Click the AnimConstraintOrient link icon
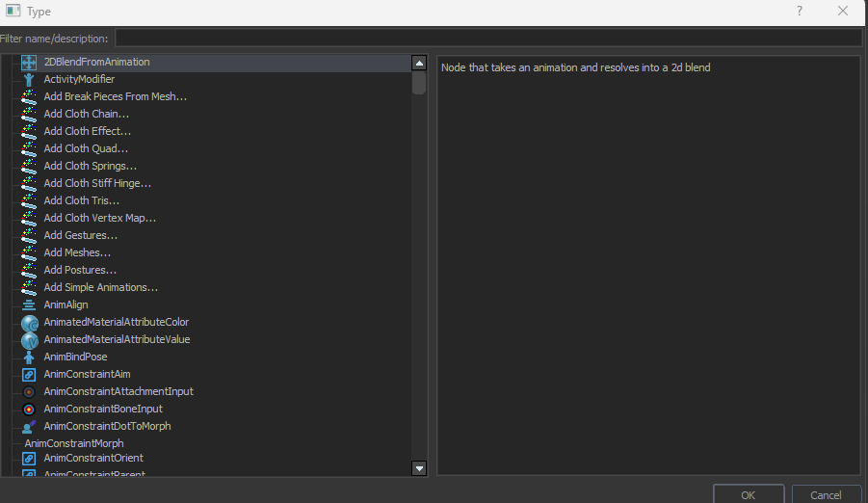This screenshot has width=868, height=503. pos(29,458)
